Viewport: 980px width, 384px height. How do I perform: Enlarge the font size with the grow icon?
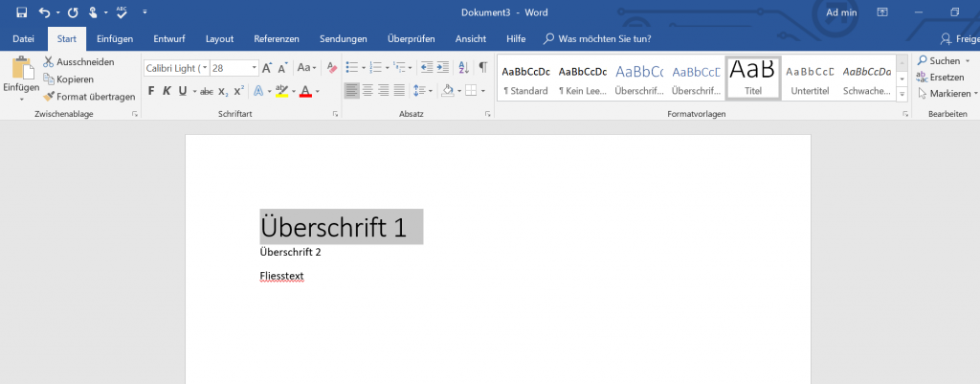268,68
